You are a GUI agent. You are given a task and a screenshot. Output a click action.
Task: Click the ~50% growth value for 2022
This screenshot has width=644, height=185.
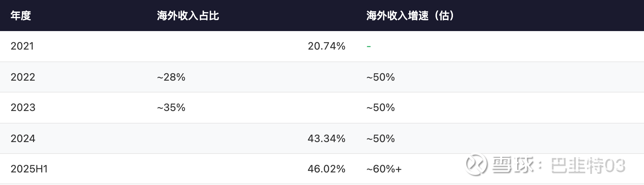(x=381, y=77)
